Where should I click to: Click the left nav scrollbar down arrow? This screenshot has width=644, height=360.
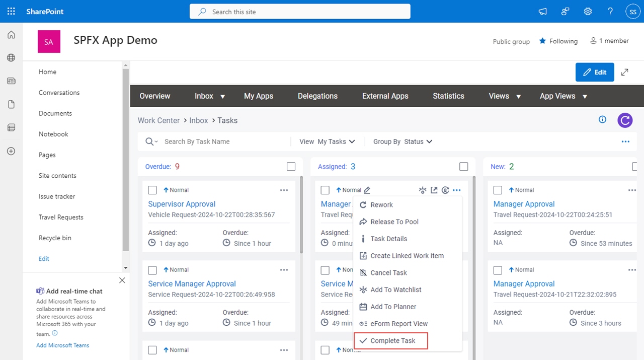126,268
